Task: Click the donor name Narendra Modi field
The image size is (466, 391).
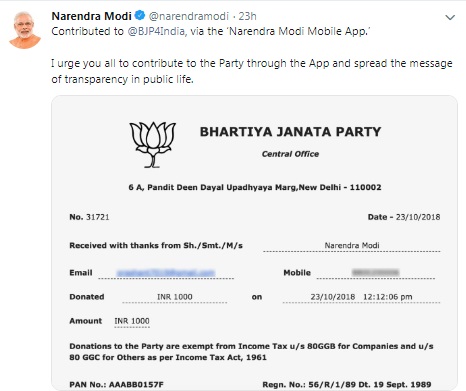Action: point(352,246)
